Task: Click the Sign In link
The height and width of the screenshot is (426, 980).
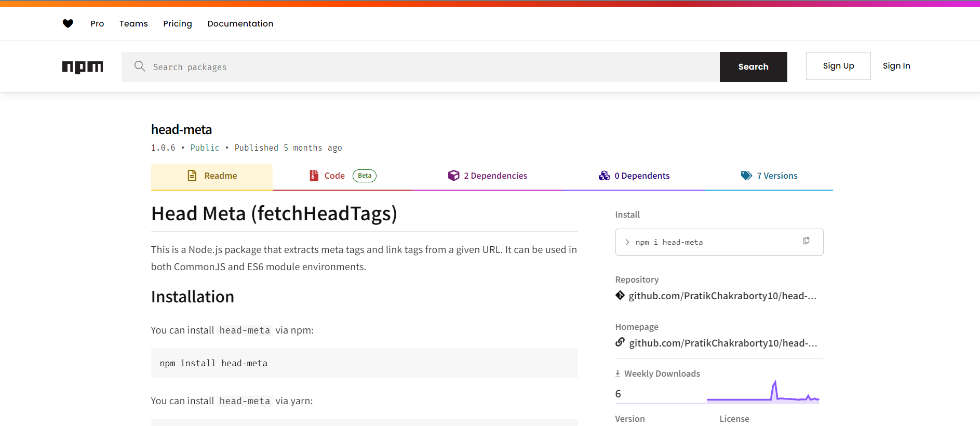Action: (x=896, y=66)
